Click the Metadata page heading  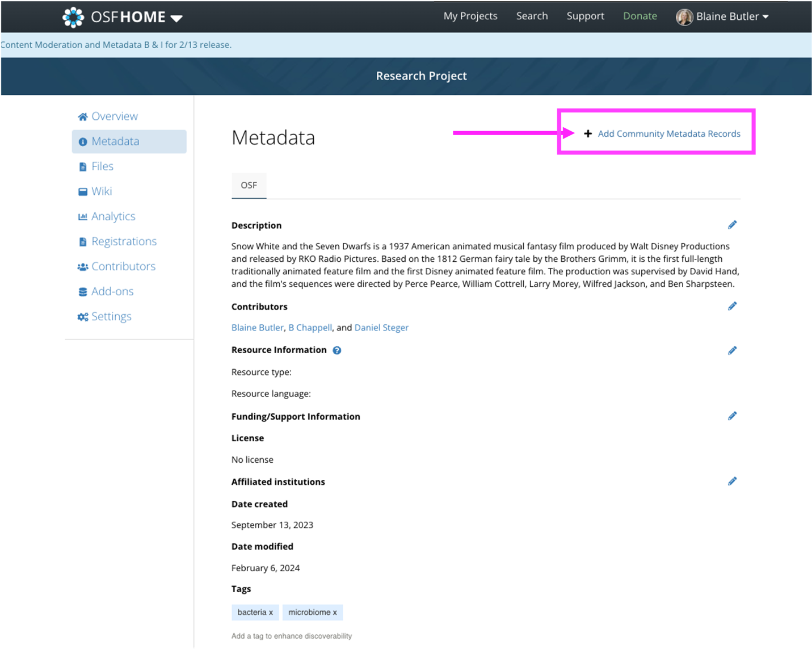(x=273, y=137)
